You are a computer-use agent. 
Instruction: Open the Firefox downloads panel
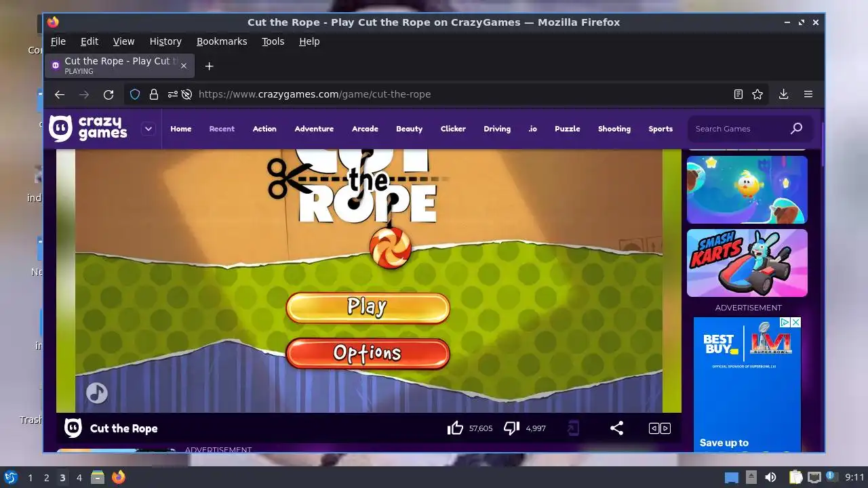[x=783, y=94]
